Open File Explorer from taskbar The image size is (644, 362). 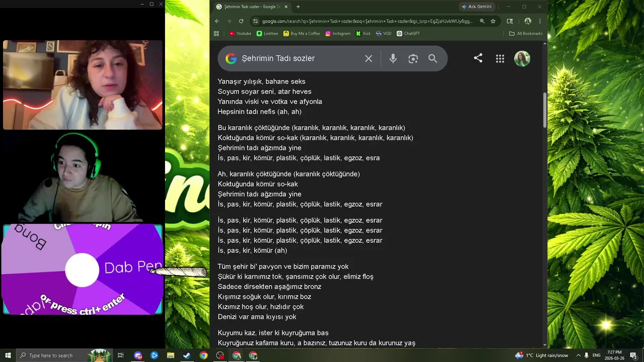point(171,355)
